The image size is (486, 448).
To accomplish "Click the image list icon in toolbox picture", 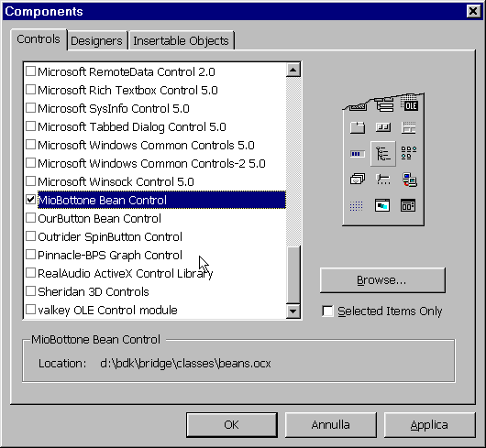I will (x=358, y=179).
